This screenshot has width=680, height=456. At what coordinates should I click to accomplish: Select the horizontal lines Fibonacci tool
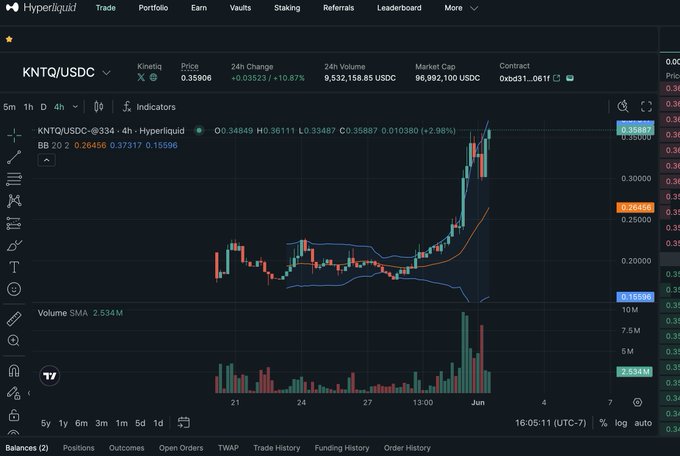pyautogui.click(x=14, y=179)
